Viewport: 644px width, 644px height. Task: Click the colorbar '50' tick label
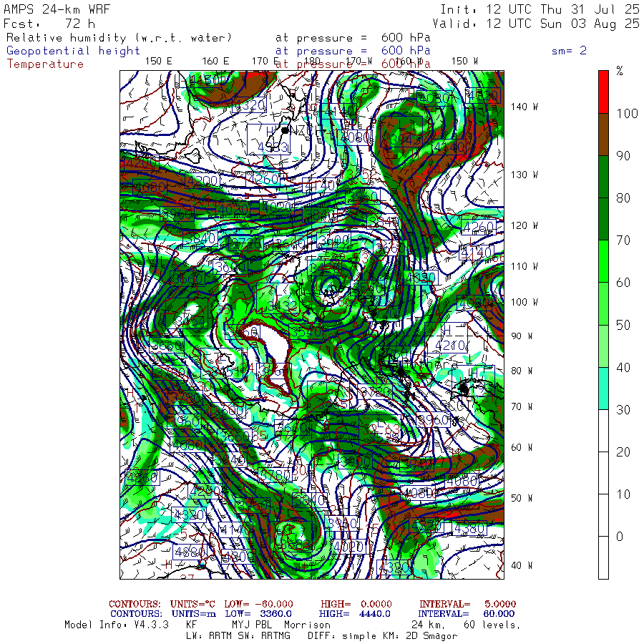click(x=623, y=325)
